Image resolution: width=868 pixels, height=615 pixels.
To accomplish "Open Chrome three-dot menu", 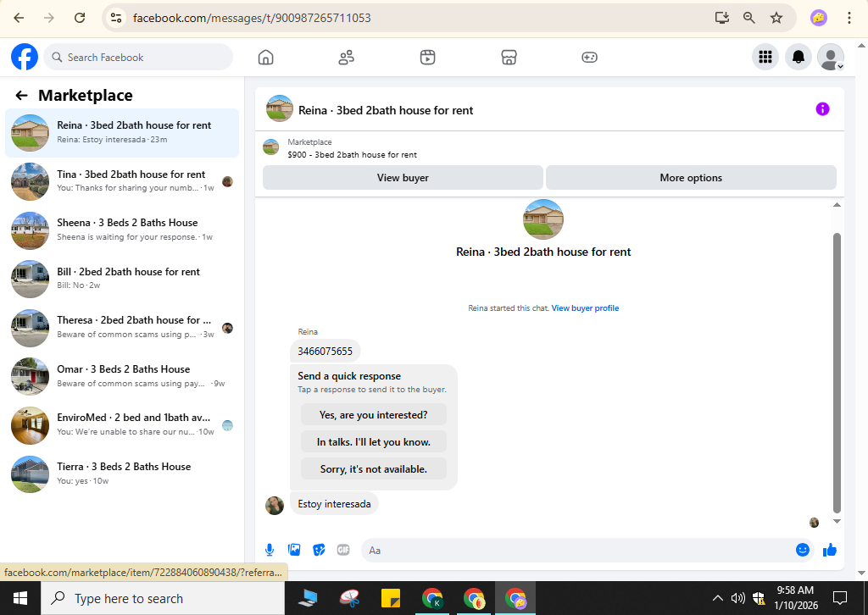I will (x=849, y=18).
